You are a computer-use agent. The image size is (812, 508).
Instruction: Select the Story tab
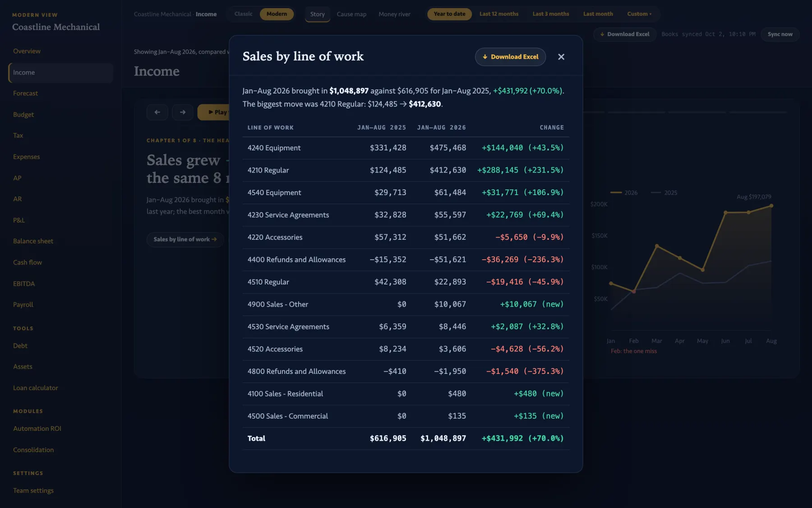click(x=318, y=14)
